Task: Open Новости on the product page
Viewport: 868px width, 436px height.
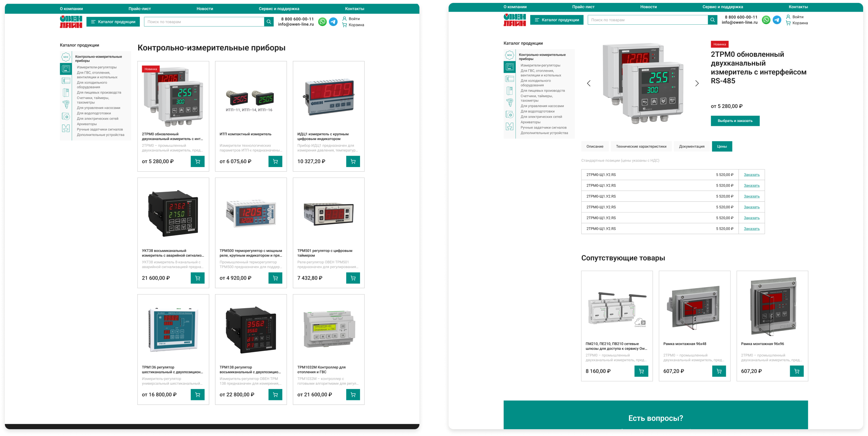Action: click(649, 7)
